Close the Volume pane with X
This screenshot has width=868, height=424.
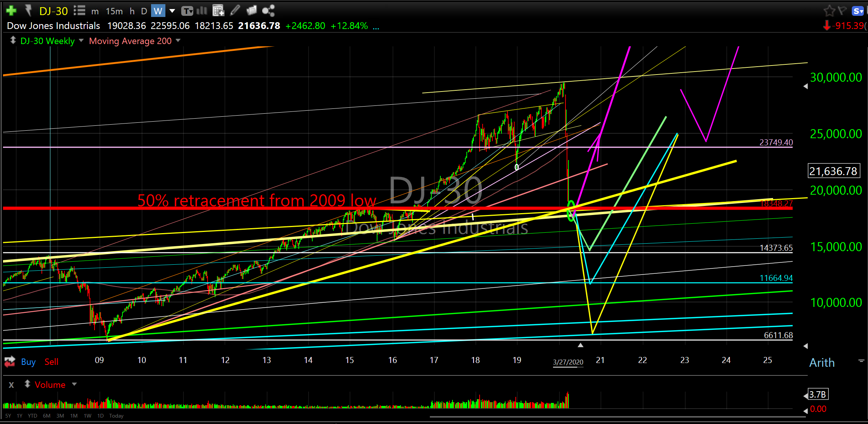(11, 385)
